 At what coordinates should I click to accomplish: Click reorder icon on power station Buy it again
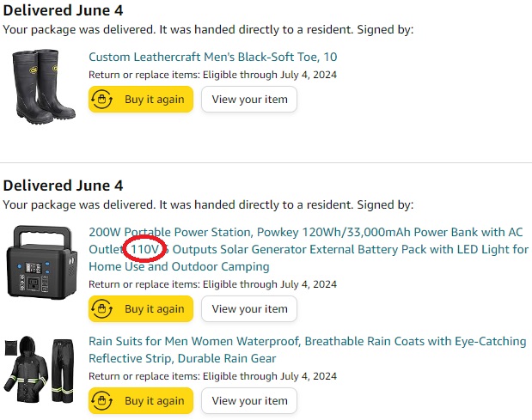click(101, 309)
